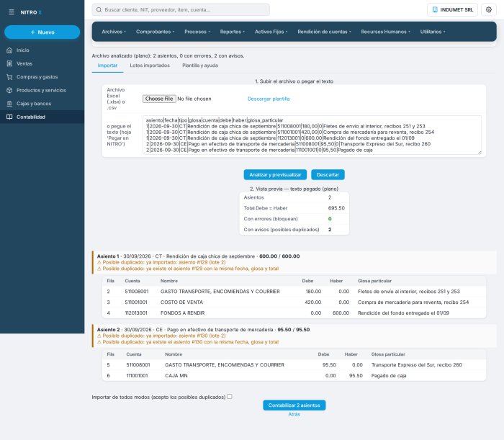The height and width of the screenshot is (440, 504).
Task: Switch to Lotes importados tab
Action: (x=150, y=66)
